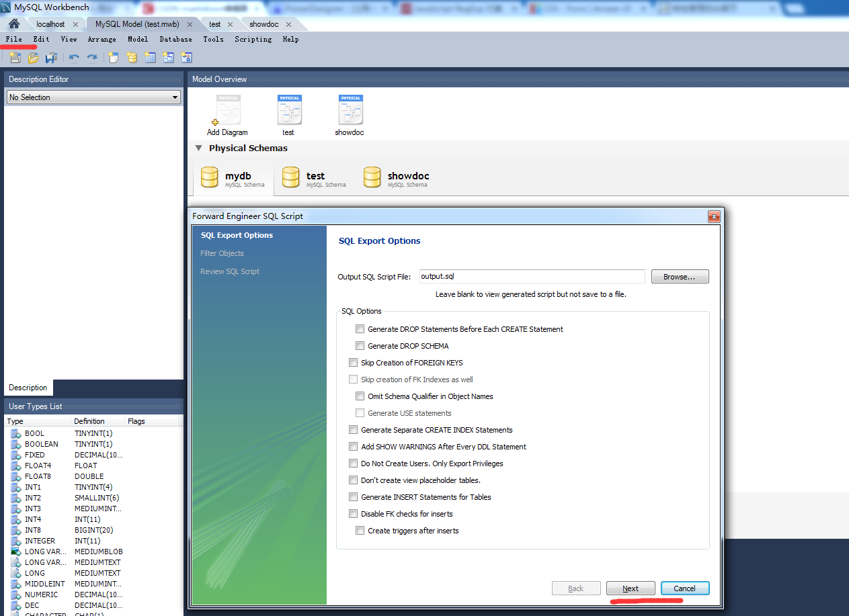Select the BOOLEAN user type row
849x616 pixels.
pos(93,444)
